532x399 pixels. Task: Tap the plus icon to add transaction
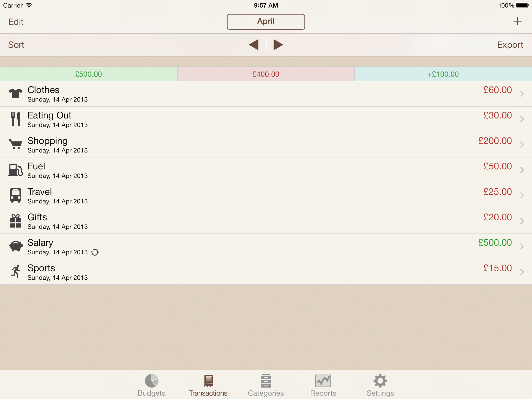click(517, 21)
